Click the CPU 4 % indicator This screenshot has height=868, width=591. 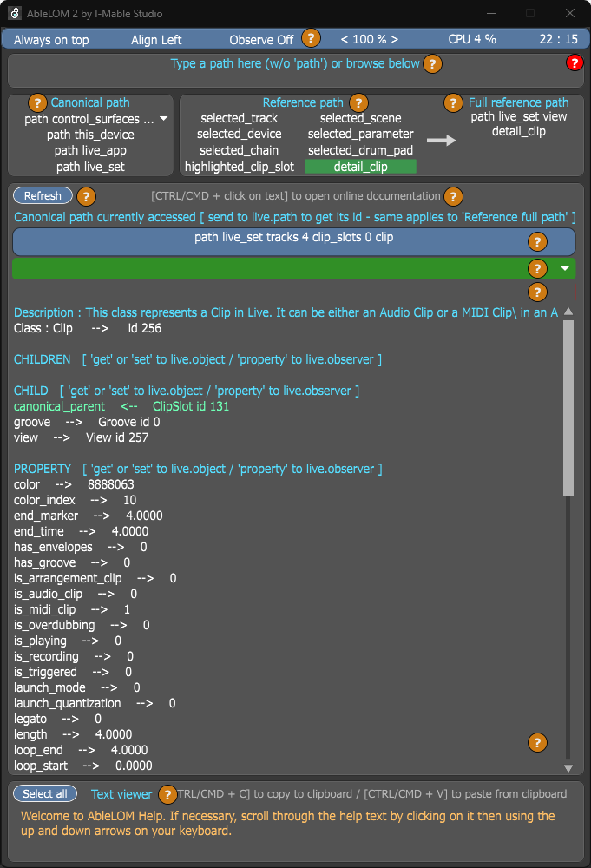point(472,39)
